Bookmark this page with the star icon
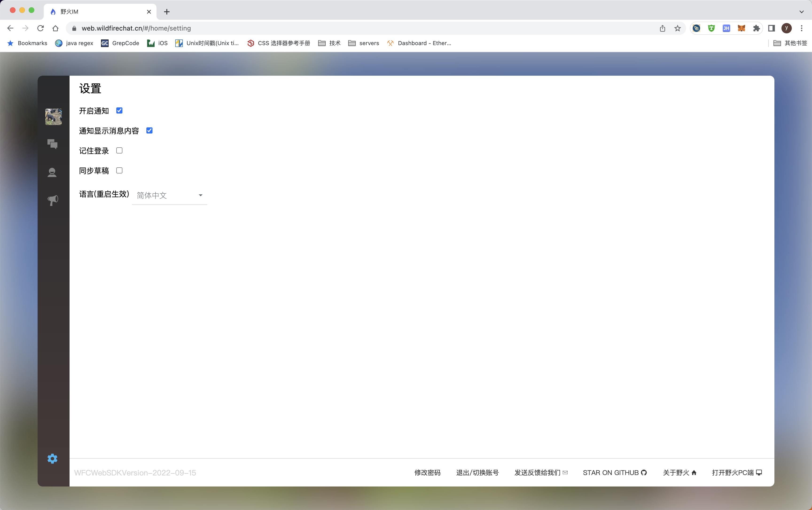Viewport: 812px width, 510px height. 677,28
